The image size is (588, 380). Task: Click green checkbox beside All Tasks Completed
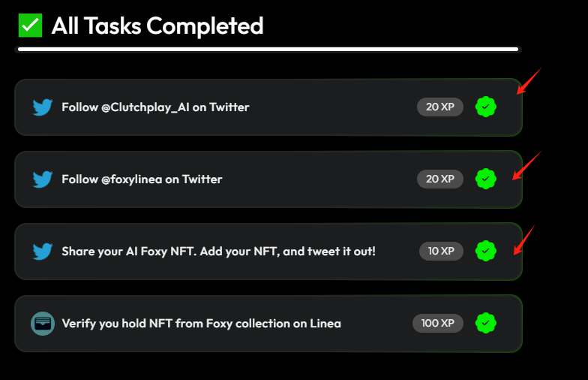click(30, 26)
